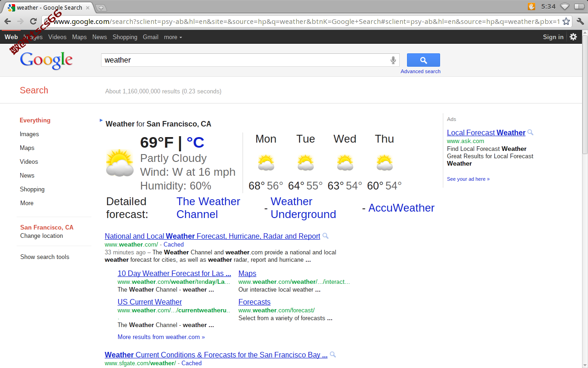Image resolution: width=588 pixels, height=368 pixels.
Task: Open Shopping in the top navigation bar
Action: coord(125,37)
